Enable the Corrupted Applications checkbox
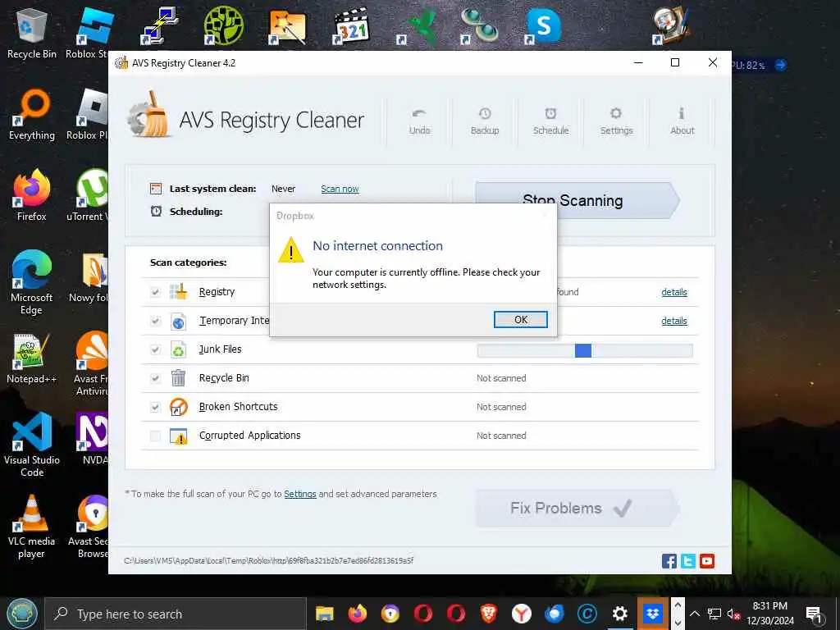The width and height of the screenshot is (840, 630). pyautogui.click(x=155, y=436)
